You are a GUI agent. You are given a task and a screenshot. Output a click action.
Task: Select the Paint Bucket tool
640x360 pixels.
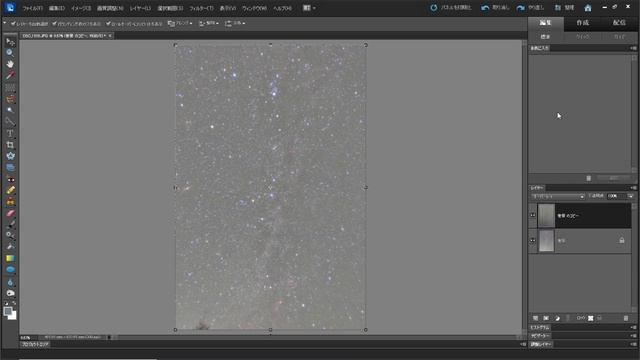tap(10, 247)
